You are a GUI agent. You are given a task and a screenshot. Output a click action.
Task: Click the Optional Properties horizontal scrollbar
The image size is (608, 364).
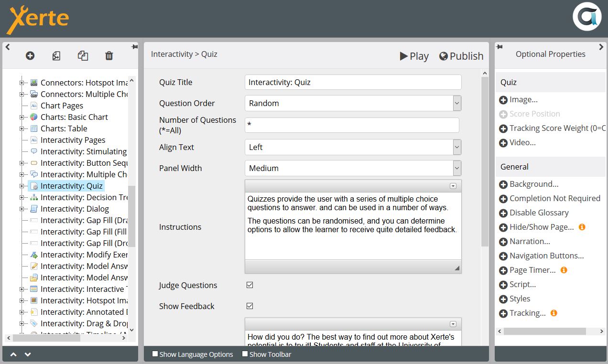(x=545, y=331)
